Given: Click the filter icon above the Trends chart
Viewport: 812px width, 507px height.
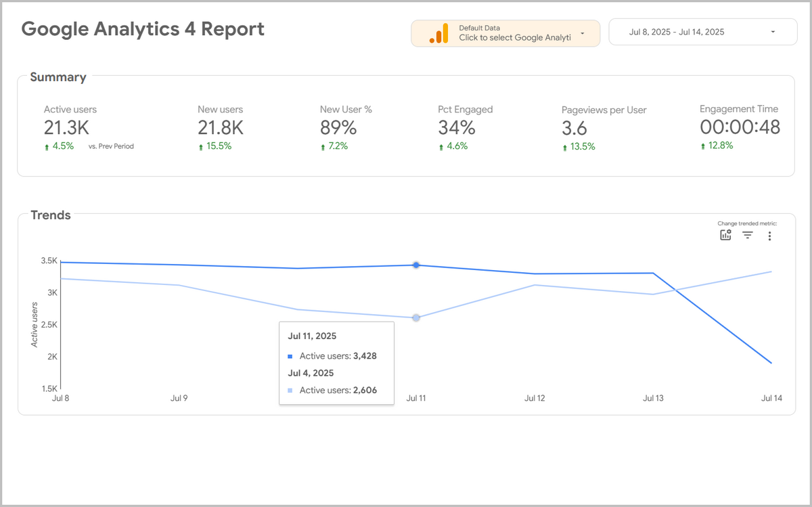Looking at the screenshot, I should (x=747, y=235).
